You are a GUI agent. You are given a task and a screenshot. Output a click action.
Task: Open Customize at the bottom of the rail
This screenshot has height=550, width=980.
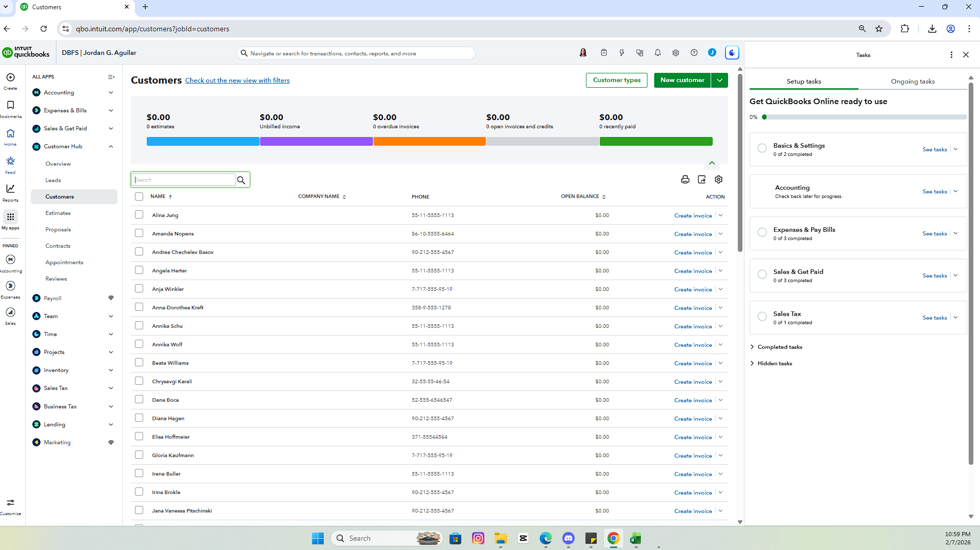click(10, 503)
